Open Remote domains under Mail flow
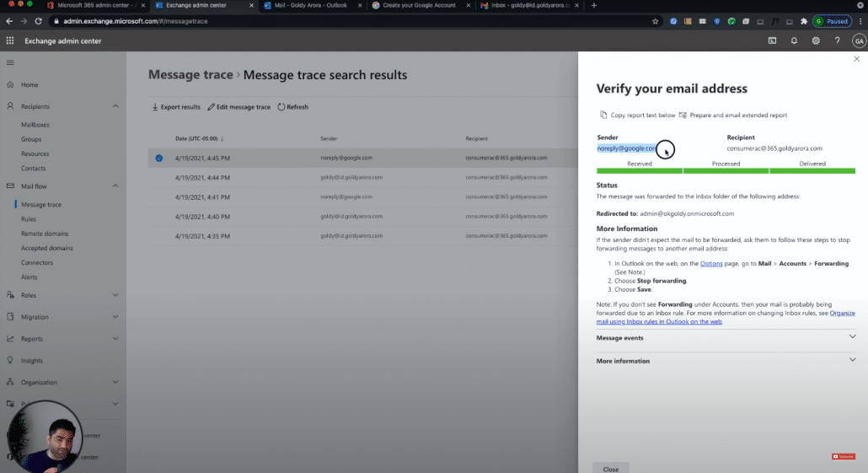This screenshot has height=473, width=868. click(45, 234)
